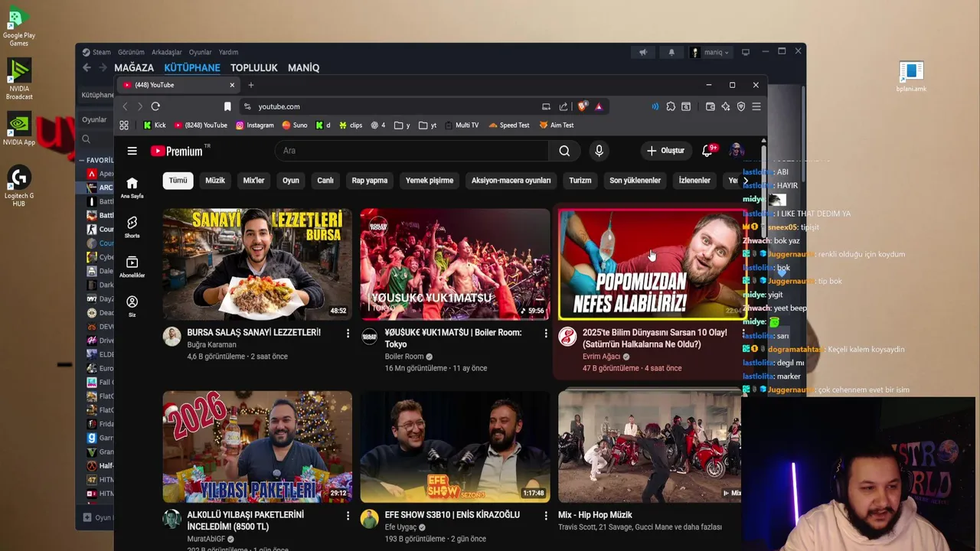Click Steam announcements megaphone icon

(x=643, y=52)
